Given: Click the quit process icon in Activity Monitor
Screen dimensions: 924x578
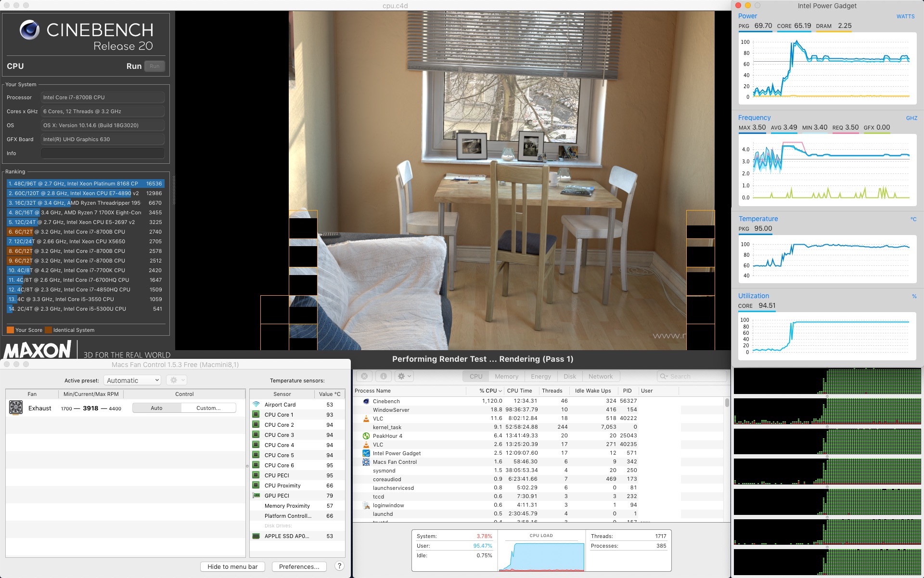Looking at the screenshot, I should click(x=364, y=376).
